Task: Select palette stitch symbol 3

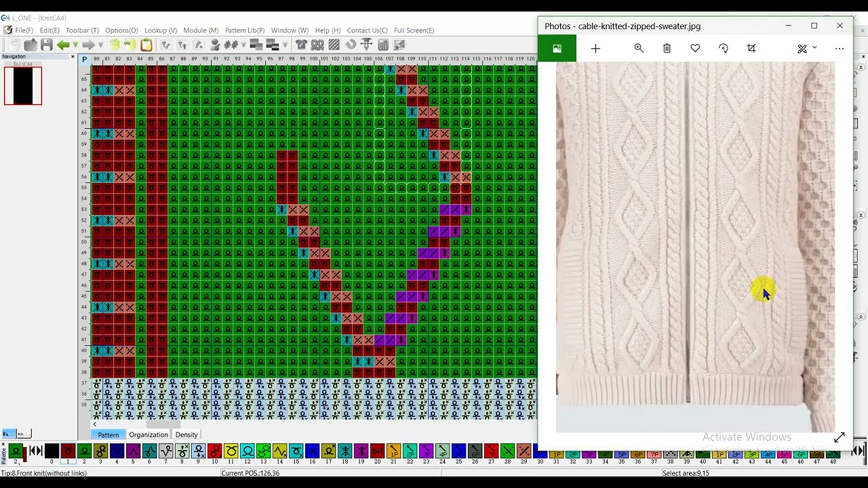Action: click(x=100, y=451)
